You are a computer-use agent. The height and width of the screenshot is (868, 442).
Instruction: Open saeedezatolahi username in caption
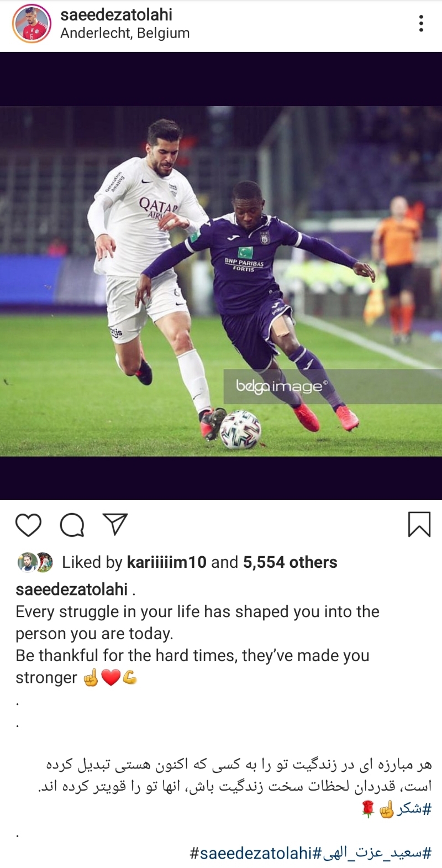[x=72, y=589]
